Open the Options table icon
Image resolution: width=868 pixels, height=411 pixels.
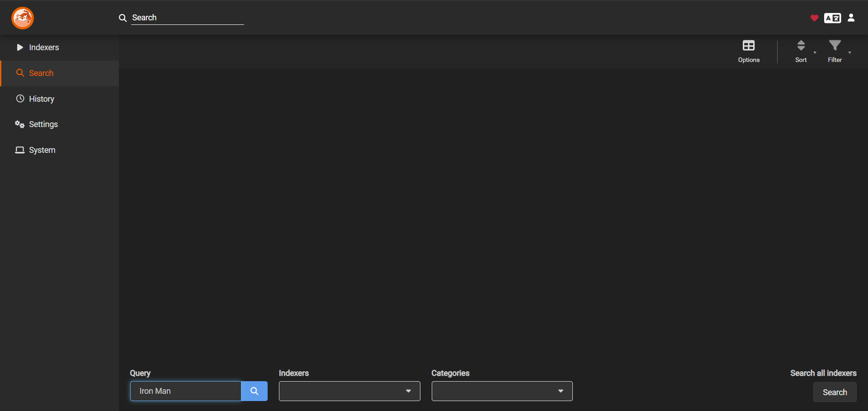[x=749, y=46]
